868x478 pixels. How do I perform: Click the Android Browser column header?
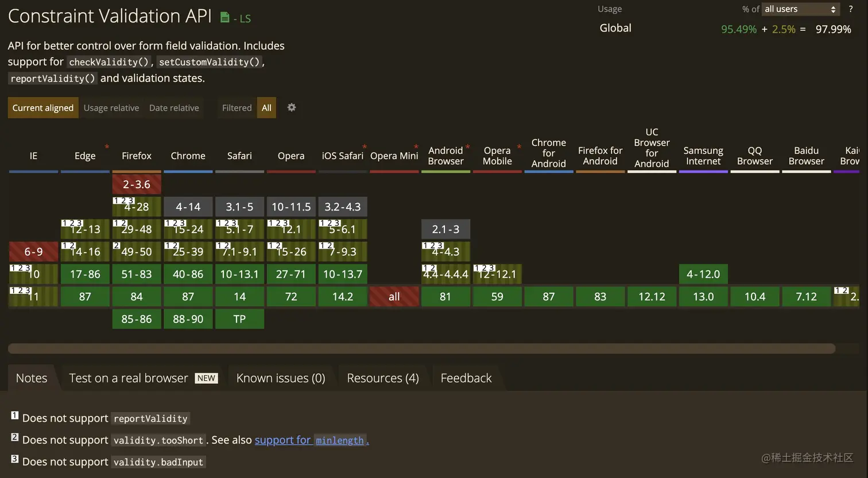pos(445,156)
